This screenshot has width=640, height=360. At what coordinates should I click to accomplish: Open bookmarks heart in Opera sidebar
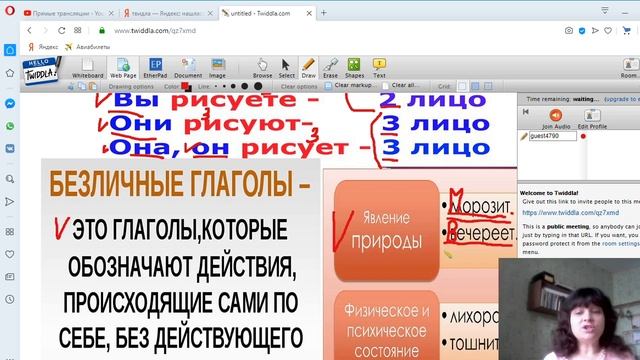(x=10, y=254)
